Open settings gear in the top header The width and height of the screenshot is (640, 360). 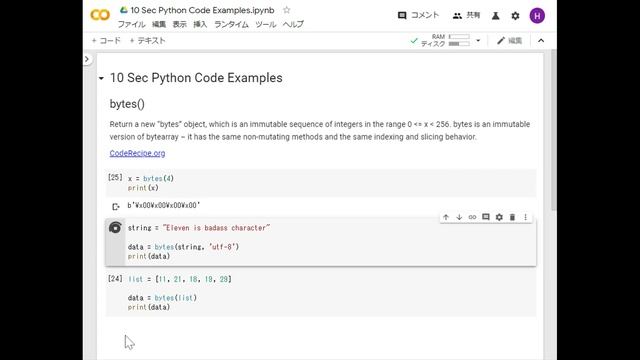(x=516, y=16)
